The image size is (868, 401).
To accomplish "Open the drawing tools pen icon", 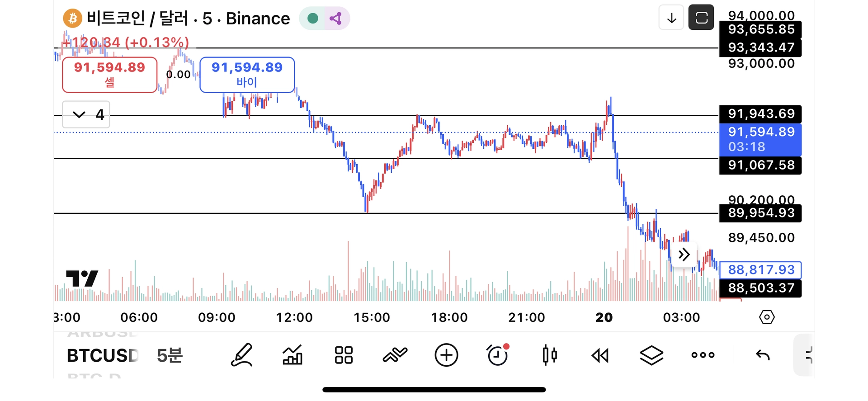I will pyautogui.click(x=241, y=355).
